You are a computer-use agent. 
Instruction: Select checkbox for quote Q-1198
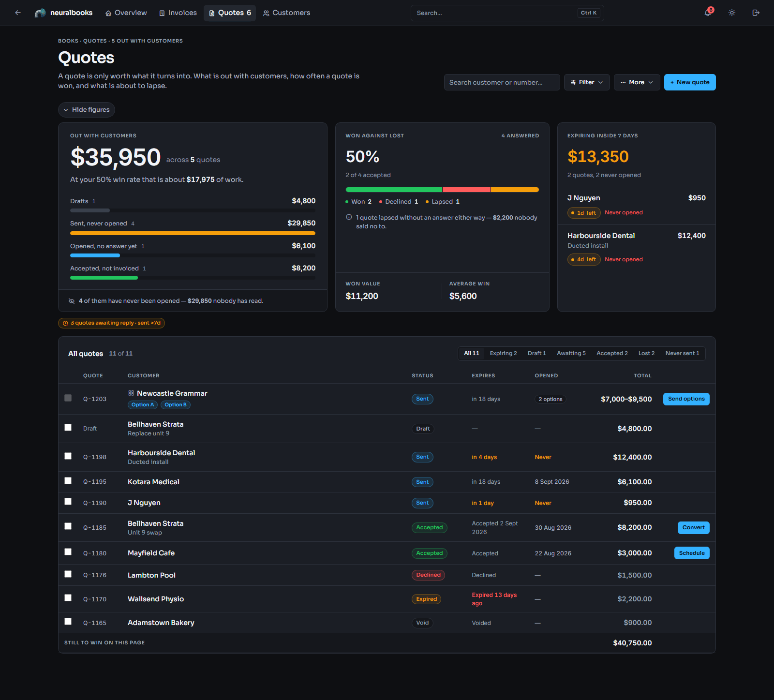[x=68, y=456]
